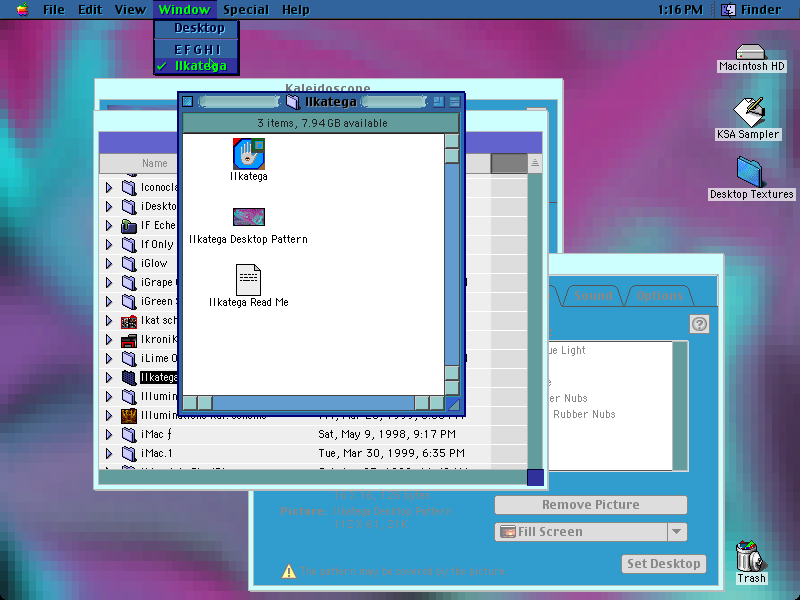This screenshot has height=600, width=800.
Task: Select the Illuminations row icon in the list
Action: [x=129, y=416]
